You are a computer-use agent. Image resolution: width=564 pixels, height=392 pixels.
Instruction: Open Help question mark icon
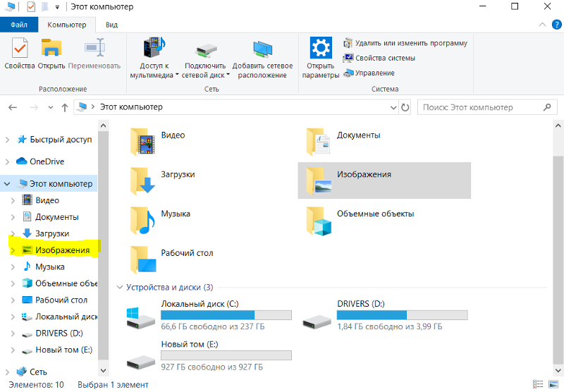click(x=556, y=25)
